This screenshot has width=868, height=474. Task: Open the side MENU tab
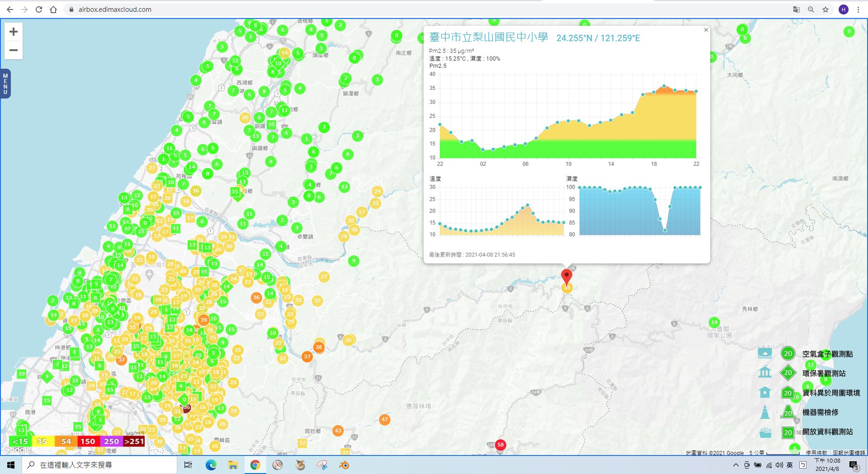(x=5, y=84)
